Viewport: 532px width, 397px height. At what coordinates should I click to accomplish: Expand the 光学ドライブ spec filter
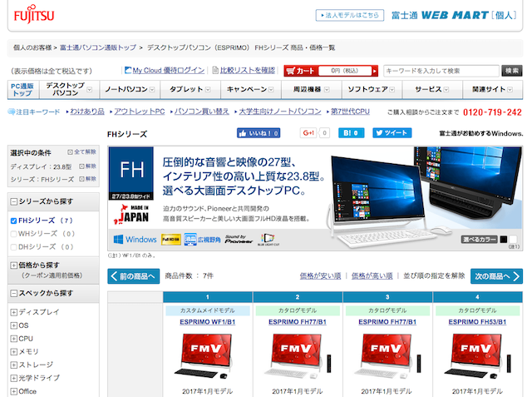13,378
